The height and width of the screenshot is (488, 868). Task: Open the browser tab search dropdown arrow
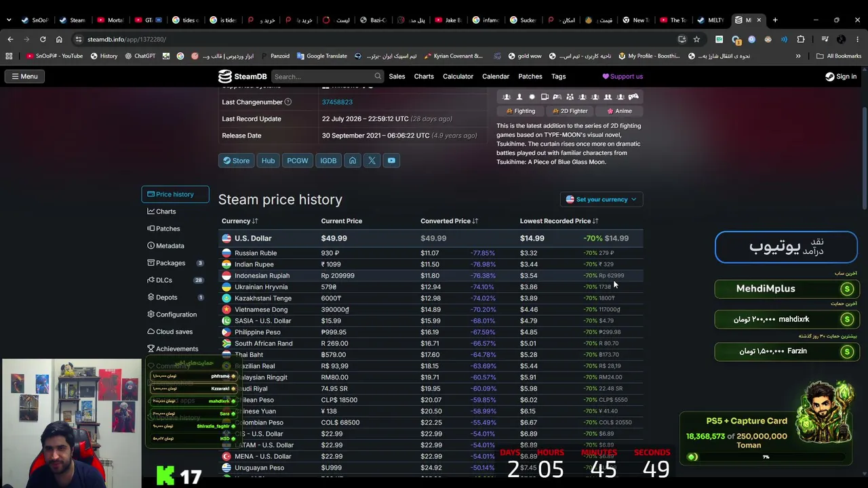tap(9, 20)
